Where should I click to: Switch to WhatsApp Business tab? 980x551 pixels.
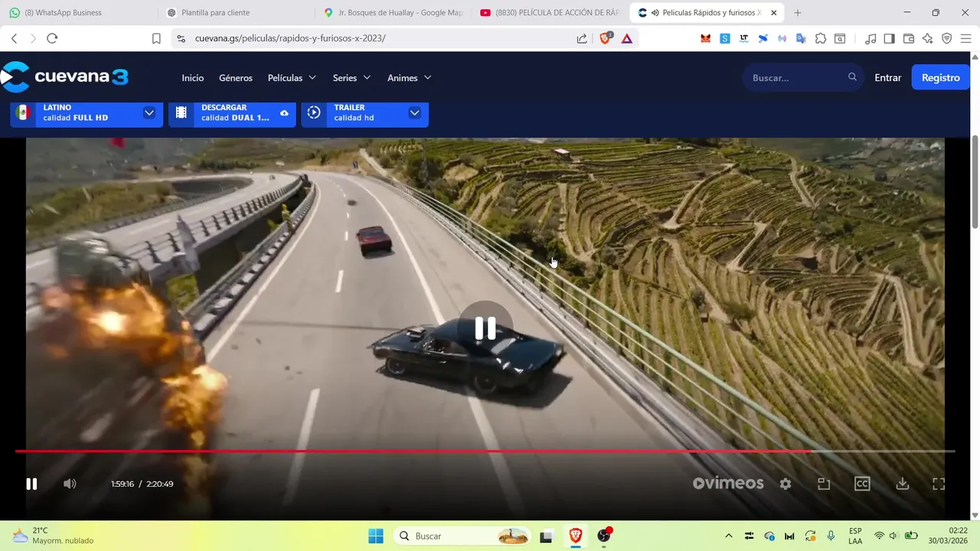click(77, 13)
